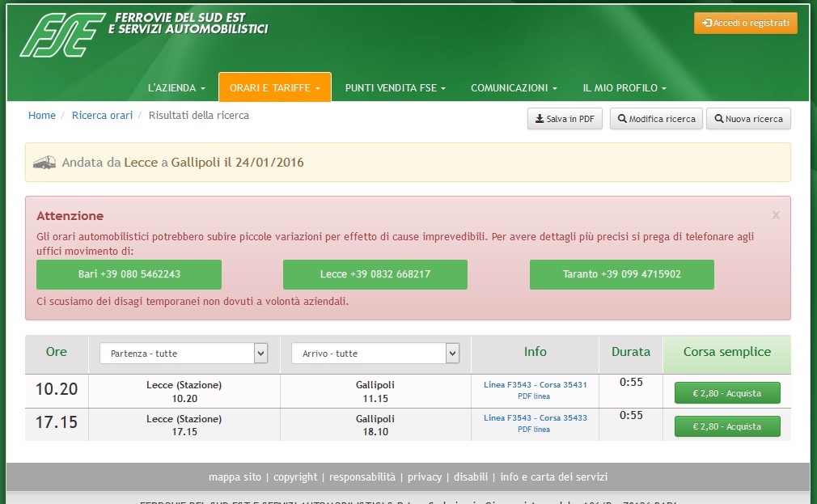
Task: Go to Home breadcrumb link
Action: 42,115
